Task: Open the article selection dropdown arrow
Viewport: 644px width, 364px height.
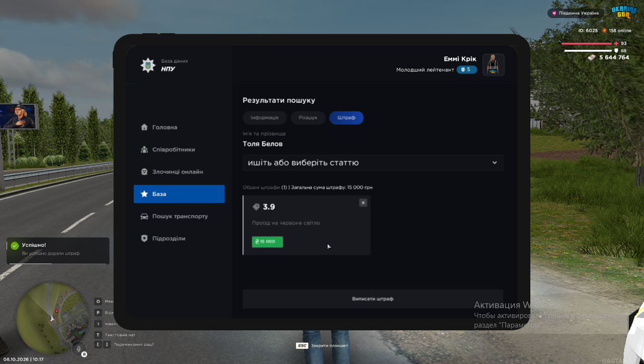Action: click(495, 163)
